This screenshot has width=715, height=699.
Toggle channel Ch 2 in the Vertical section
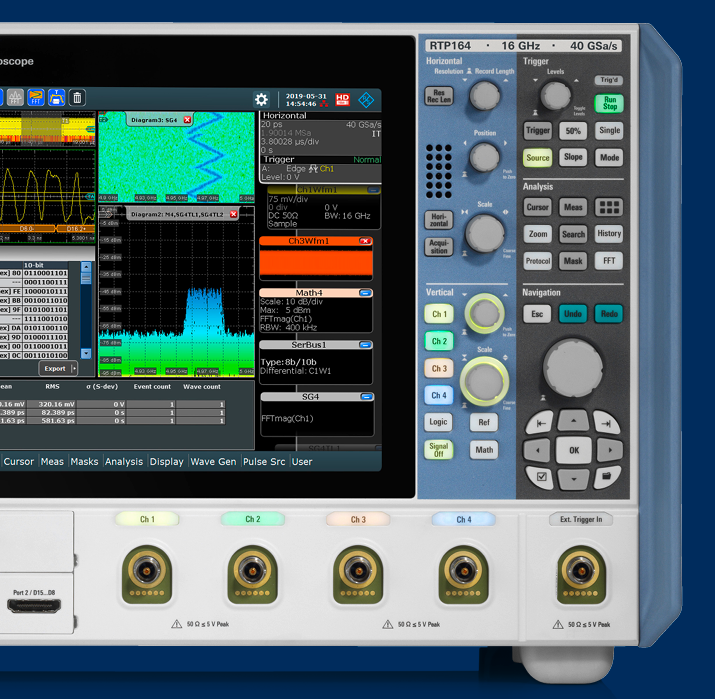pos(439,341)
